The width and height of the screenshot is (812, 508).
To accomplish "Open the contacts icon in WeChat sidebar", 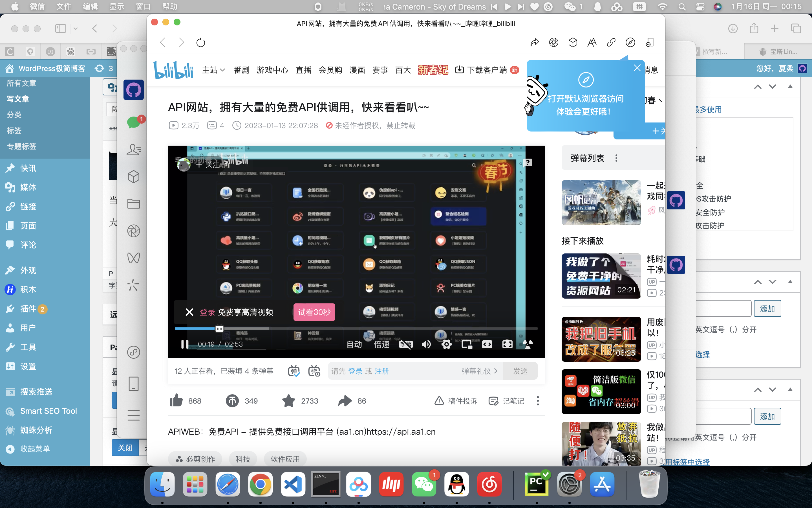I will 134,150.
